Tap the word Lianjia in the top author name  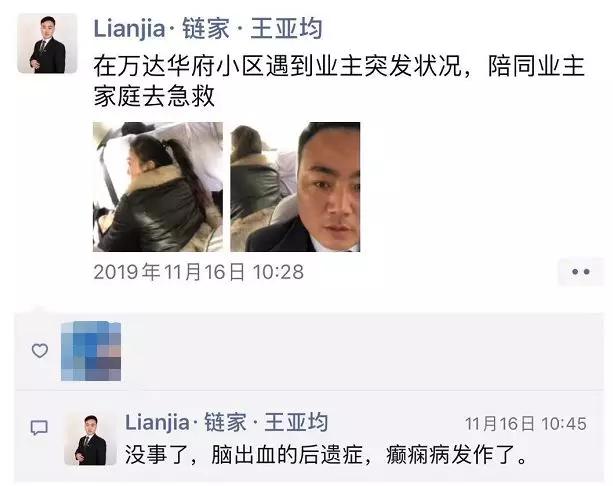coord(129,29)
